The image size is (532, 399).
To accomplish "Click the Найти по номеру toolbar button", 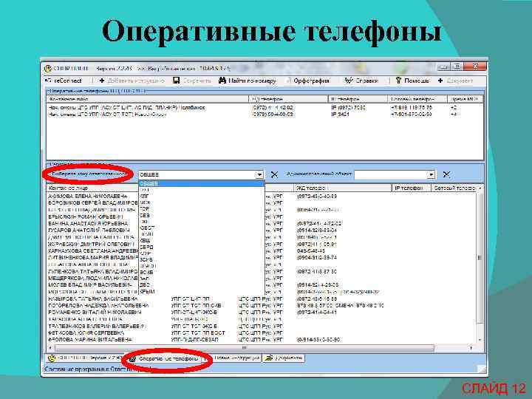I will 248,81.
